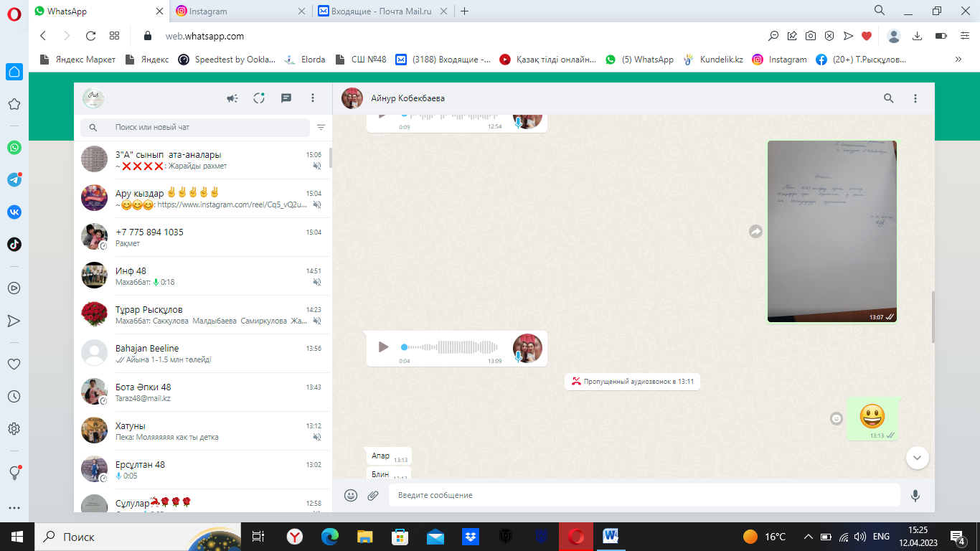The height and width of the screenshot is (551, 980).
Task: Open the Ерсұлтан 48 chat
Action: pos(203,470)
